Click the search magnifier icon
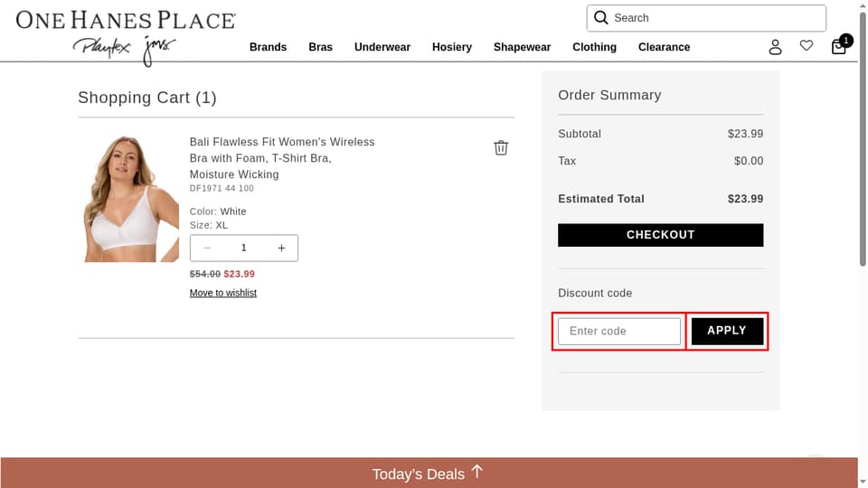Screen dimensions: 868x488 [600, 18]
